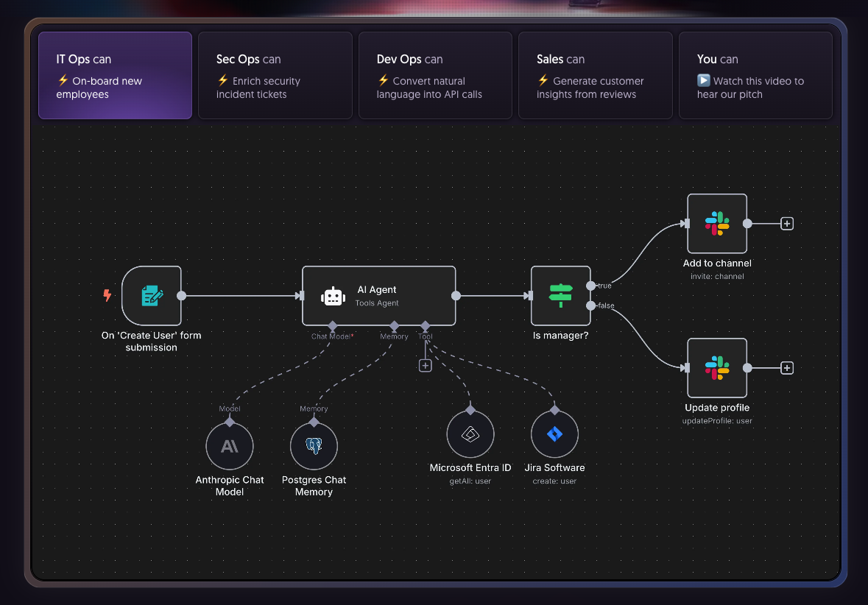868x605 pixels.
Task: Expand the Tool connector plus button
Action: pos(425,364)
